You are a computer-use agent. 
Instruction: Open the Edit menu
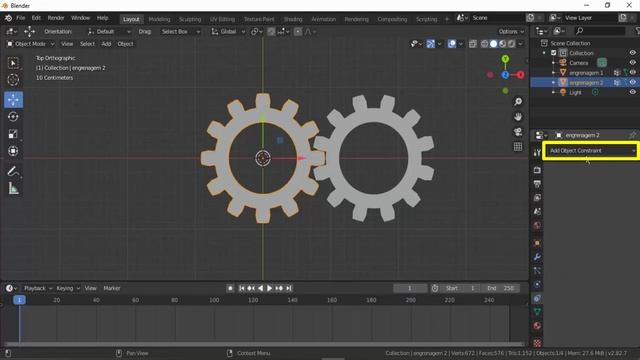pyautogui.click(x=36, y=18)
